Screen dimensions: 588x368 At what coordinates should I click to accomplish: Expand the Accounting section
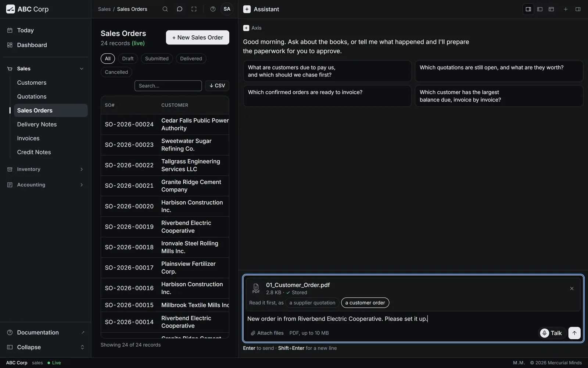46,185
